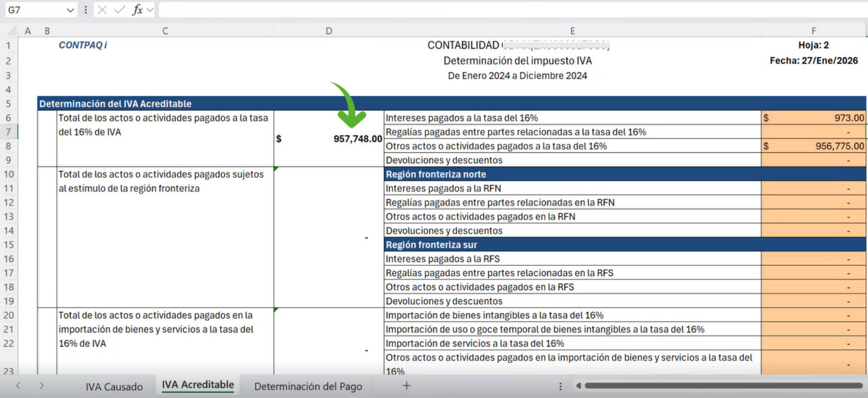Image resolution: width=868 pixels, height=398 pixels.
Task: Select the IVA Acreditable sheet tab
Action: pos(198,385)
